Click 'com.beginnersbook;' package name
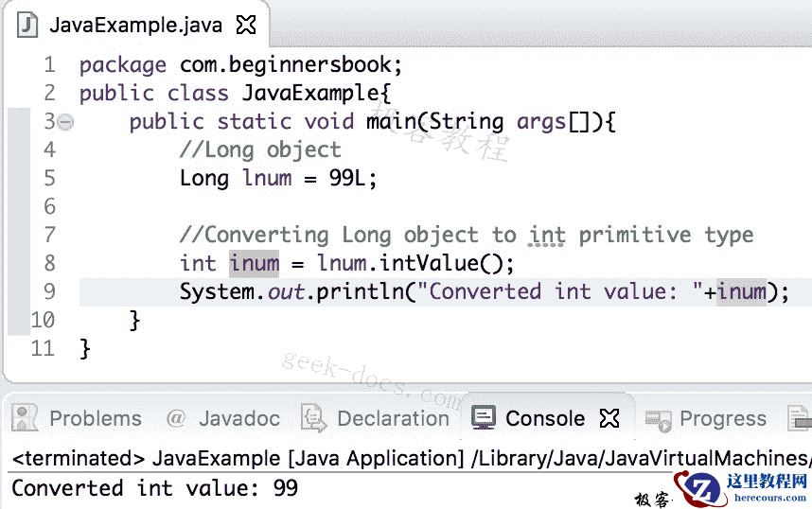Viewport: 812px width, 509px height. [291, 64]
